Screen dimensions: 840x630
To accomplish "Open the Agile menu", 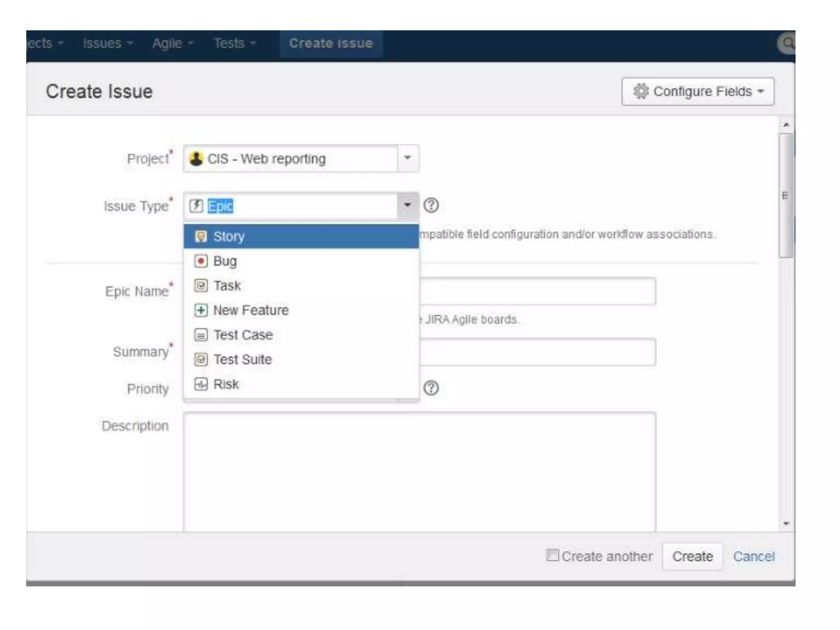I will [x=172, y=43].
